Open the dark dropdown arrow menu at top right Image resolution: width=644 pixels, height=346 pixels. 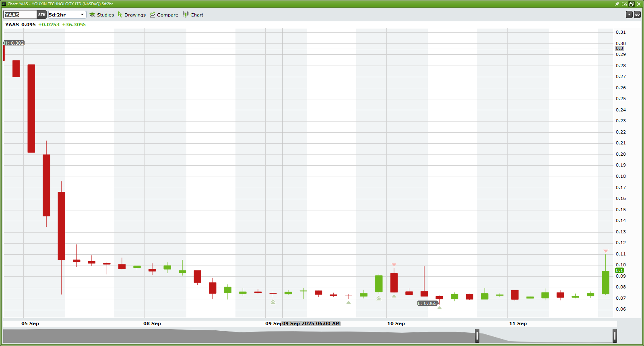[x=629, y=14]
